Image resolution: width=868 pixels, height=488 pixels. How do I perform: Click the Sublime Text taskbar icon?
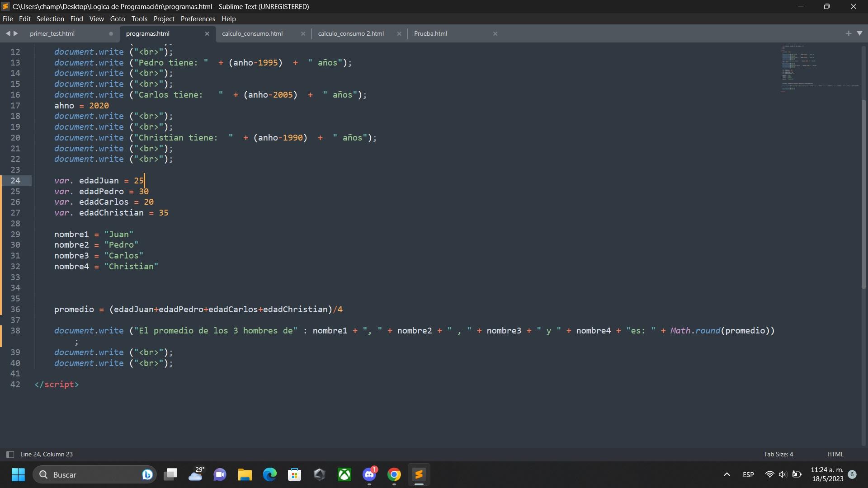(x=419, y=474)
